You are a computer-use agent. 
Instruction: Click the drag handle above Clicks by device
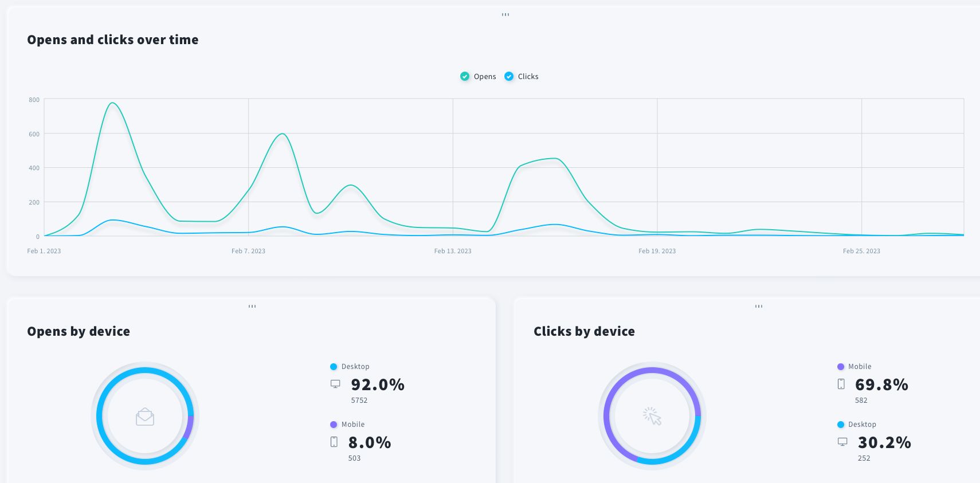point(759,306)
